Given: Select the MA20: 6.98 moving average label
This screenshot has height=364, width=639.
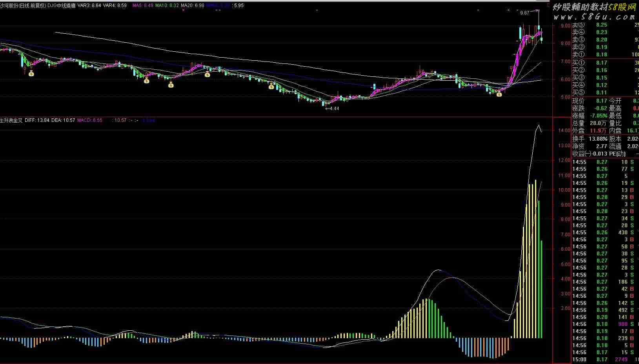Looking at the screenshot, I should click(x=193, y=5).
